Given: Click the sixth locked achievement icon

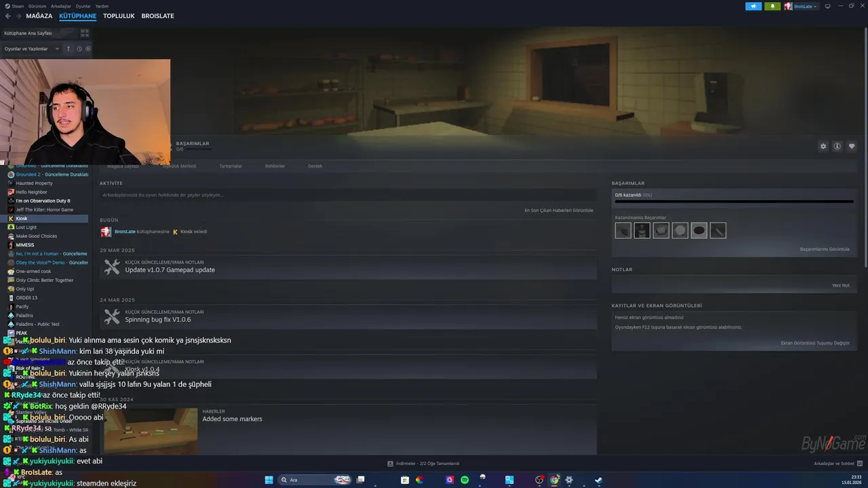Looking at the screenshot, I should (x=718, y=230).
